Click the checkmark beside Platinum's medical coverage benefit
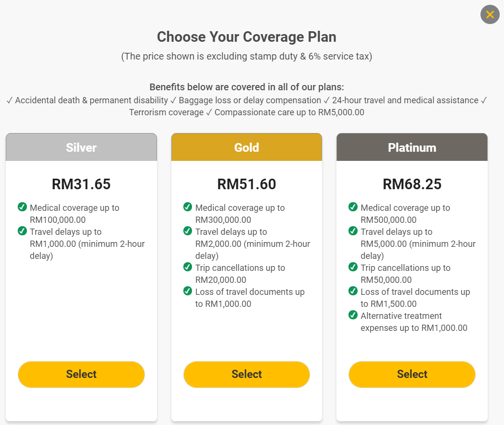 (x=353, y=207)
